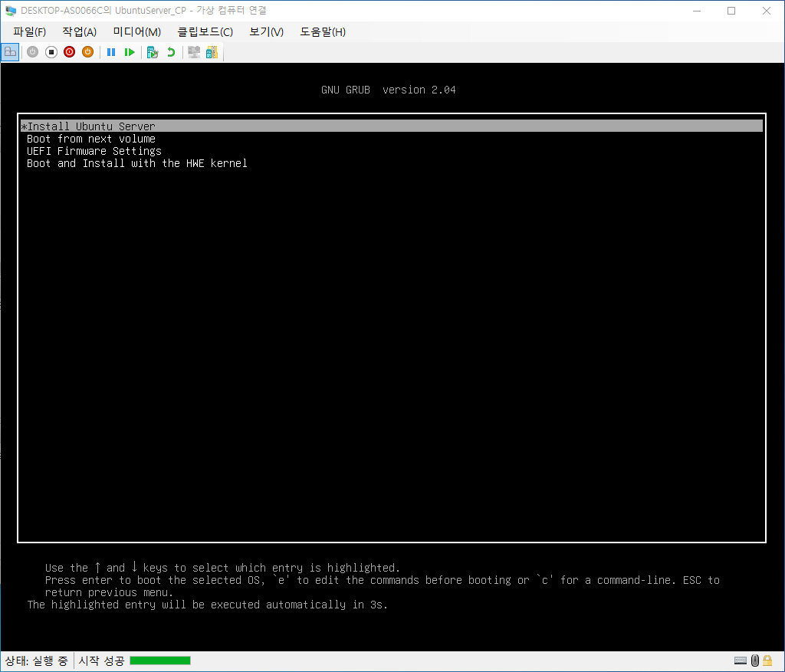Maximize the virtual machine connection window
785x672 pixels.
tap(731, 11)
